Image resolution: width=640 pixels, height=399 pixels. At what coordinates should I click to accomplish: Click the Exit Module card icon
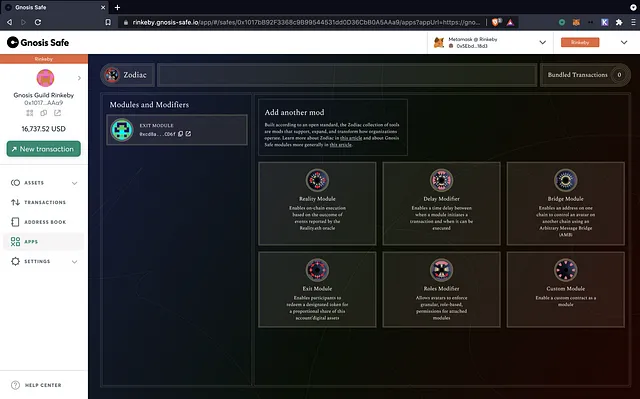pyautogui.click(x=317, y=270)
